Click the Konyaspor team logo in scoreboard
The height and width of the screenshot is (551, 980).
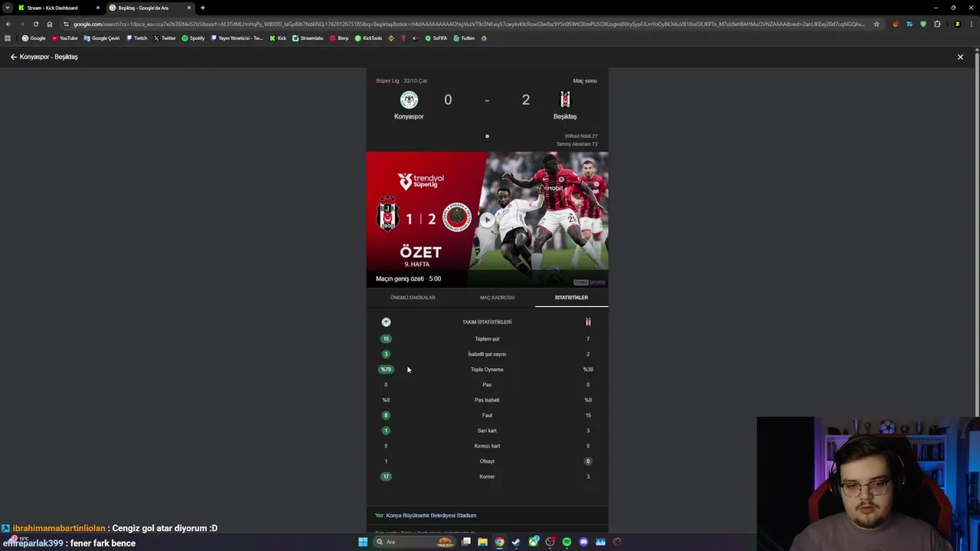point(409,100)
